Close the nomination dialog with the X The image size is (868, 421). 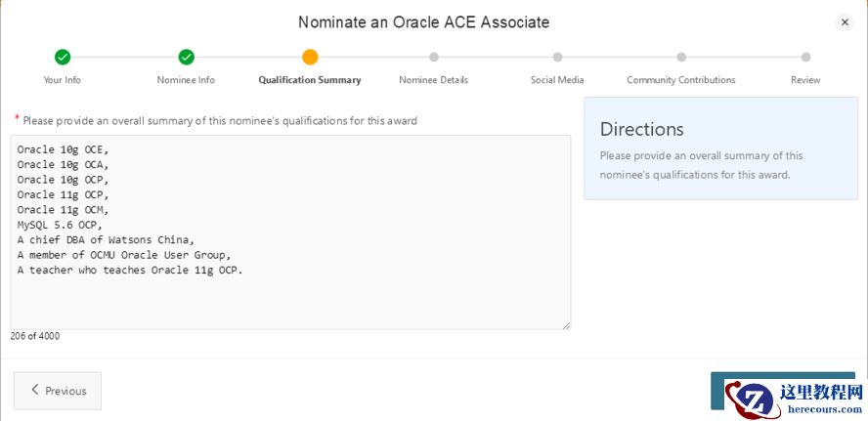845,22
